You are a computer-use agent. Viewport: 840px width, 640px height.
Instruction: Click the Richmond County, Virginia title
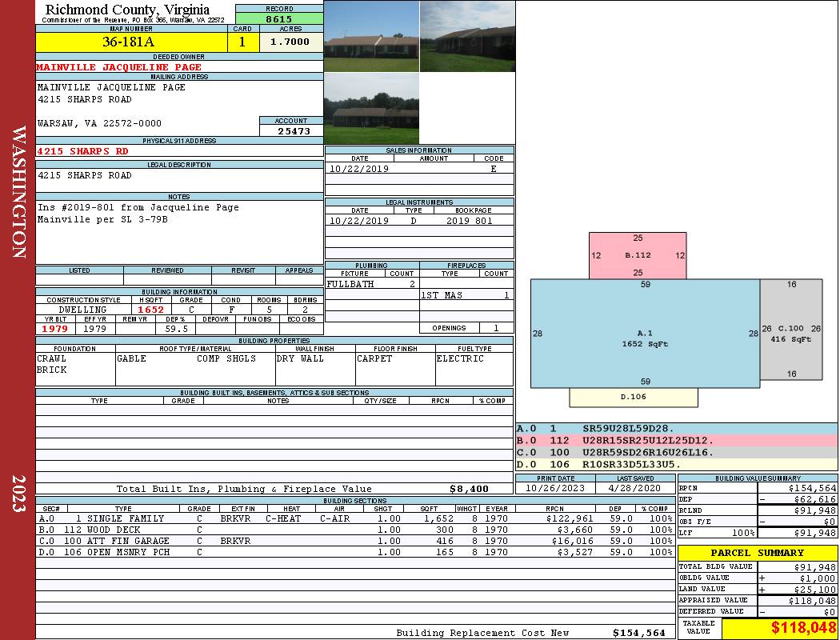tap(127, 9)
